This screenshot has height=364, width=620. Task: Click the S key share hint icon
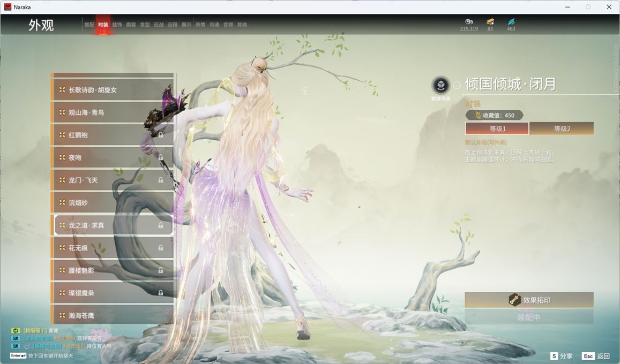click(x=554, y=356)
